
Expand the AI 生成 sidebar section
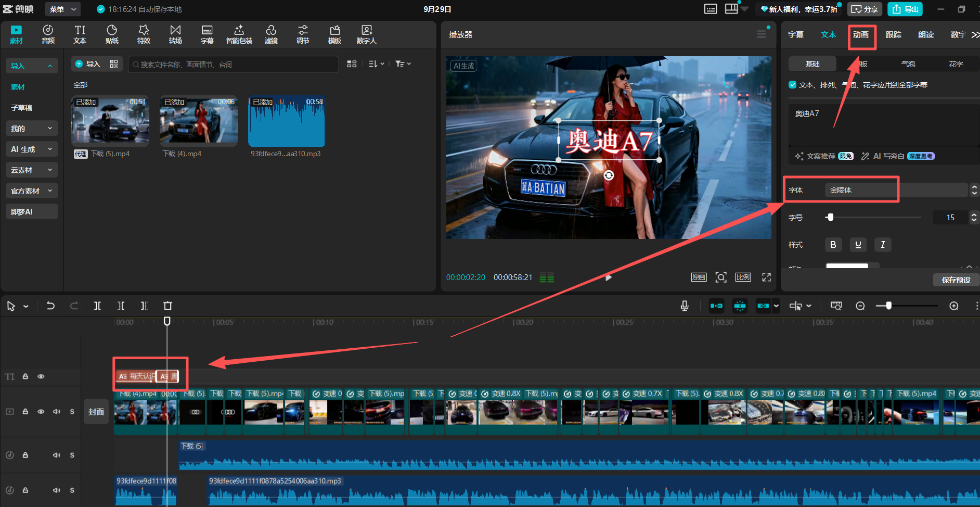click(31, 149)
